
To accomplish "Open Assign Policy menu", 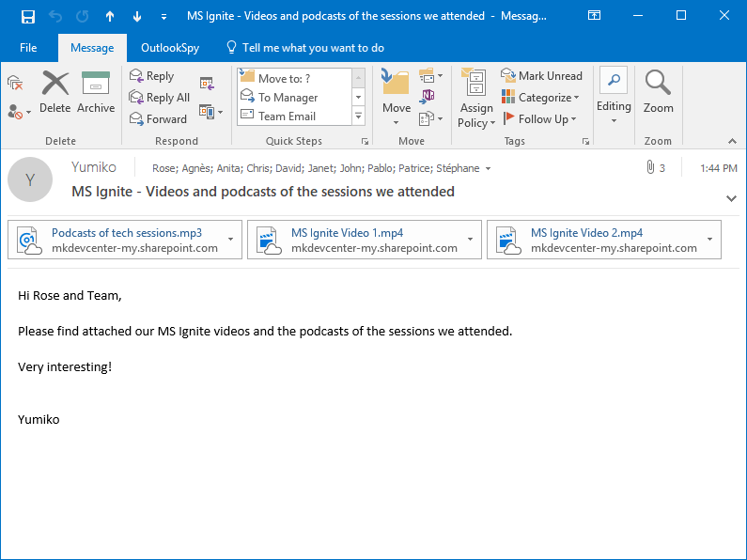I will (x=476, y=98).
